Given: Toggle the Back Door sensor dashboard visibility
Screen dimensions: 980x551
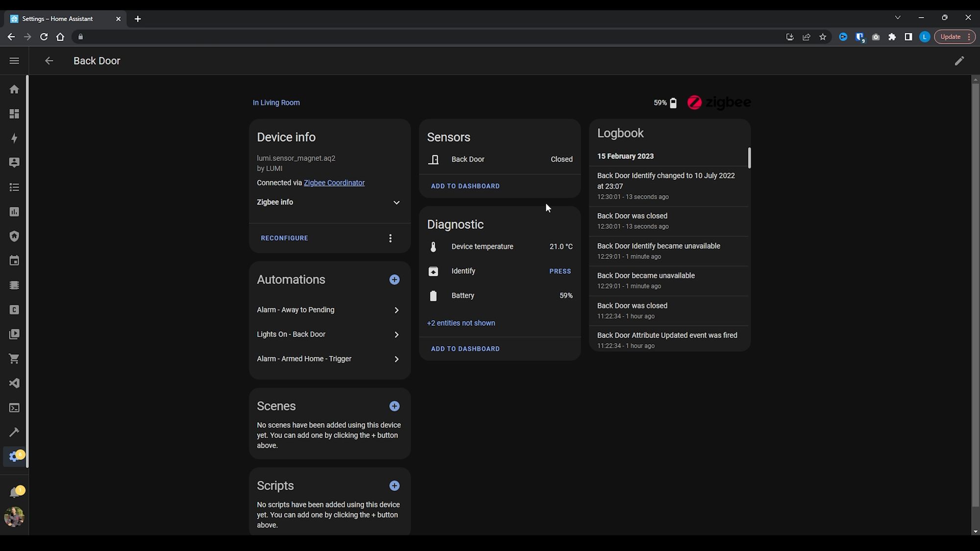Looking at the screenshot, I should pos(466,186).
